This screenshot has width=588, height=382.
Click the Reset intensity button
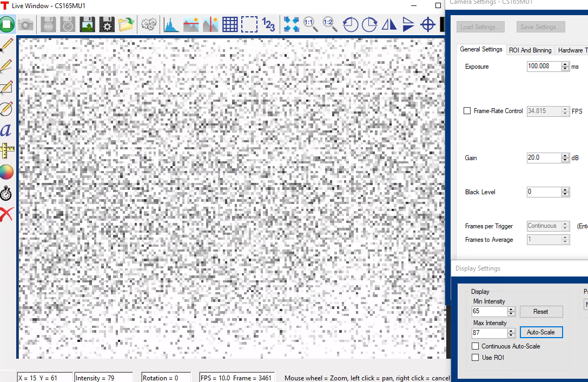coord(541,312)
